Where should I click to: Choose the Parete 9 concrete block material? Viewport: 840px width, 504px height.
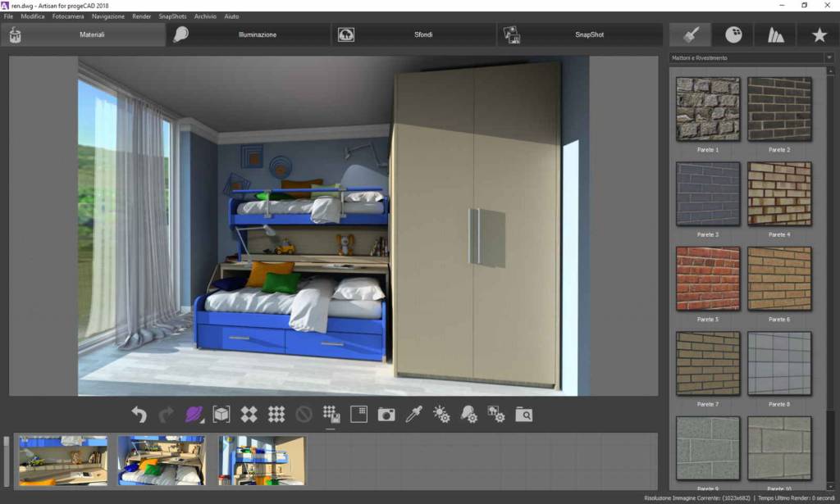708,447
